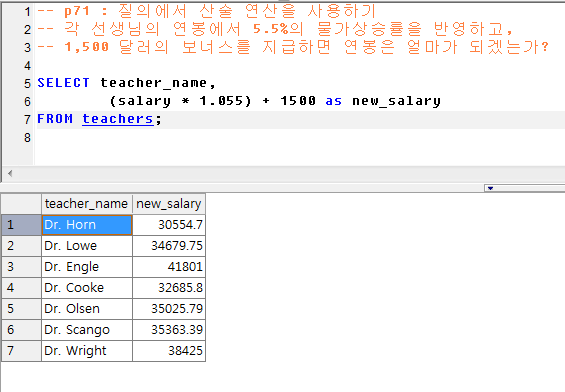Screen dimensions: 565x392
Task: Click the new_salary alias in the query
Action: tap(396, 101)
